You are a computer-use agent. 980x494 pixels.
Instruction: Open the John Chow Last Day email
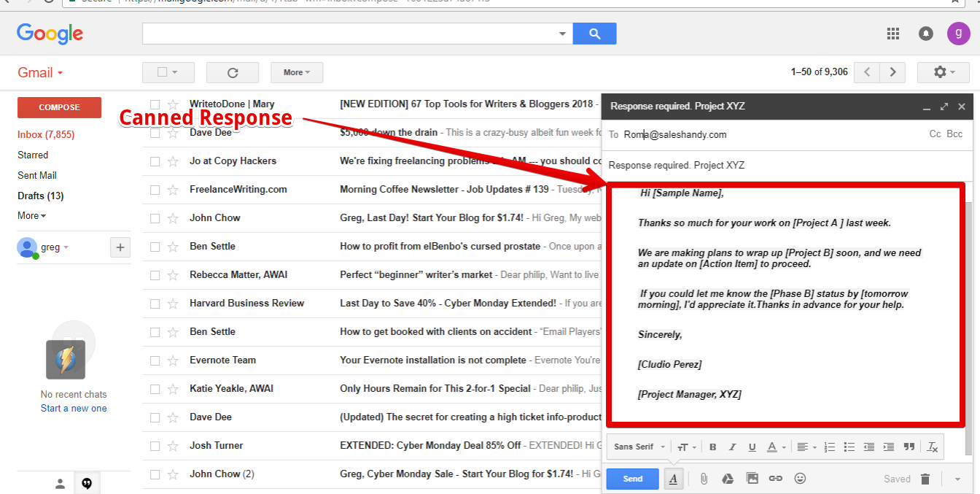tap(372, 218)
